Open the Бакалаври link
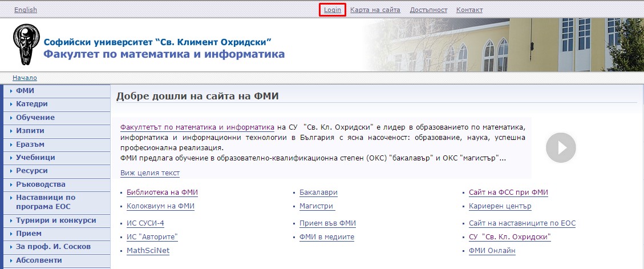This screenshot has height=269, width=644. pyautogui.click(x=319, y=192)
